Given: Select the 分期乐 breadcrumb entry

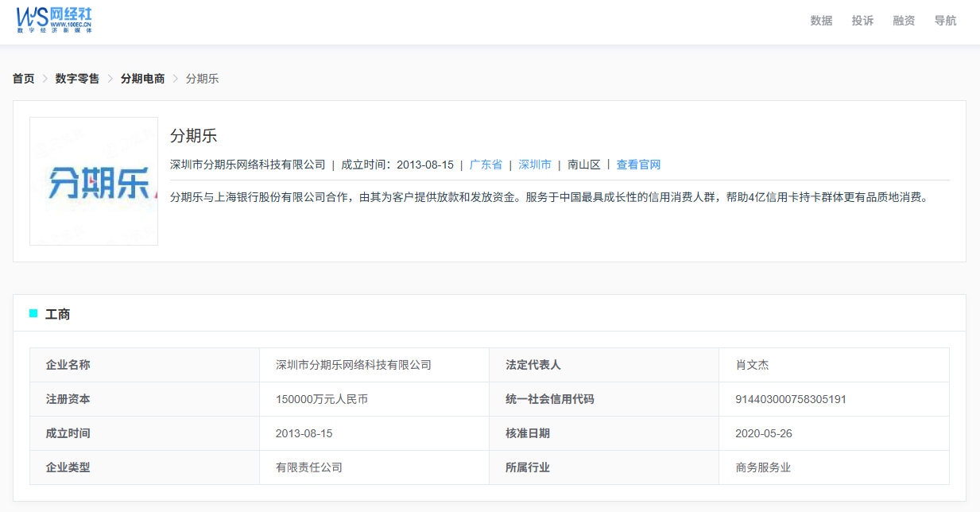Looking at the screenshot, I should click(x=202, y=79).
